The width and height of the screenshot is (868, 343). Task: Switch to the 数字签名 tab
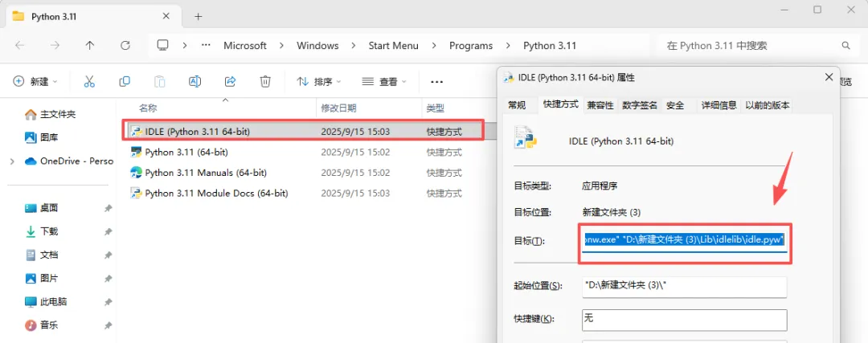640,105
